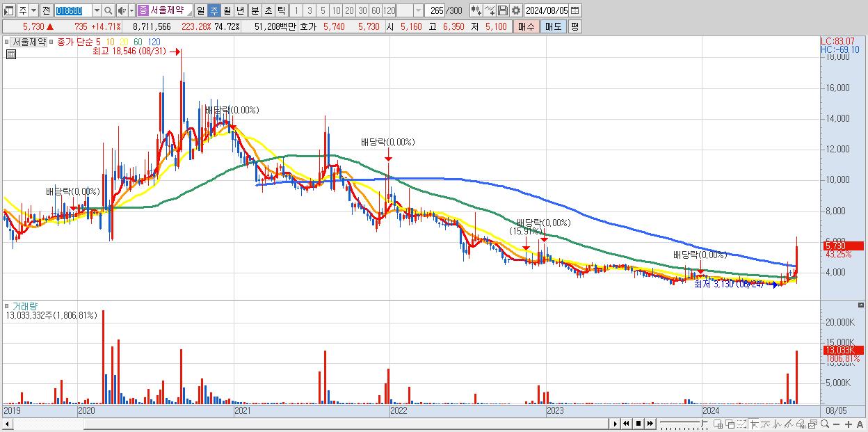This screenshot has width=868, height=432.
Task: Click the date field 2024/08/05
Action: click(x=546, y=10)
